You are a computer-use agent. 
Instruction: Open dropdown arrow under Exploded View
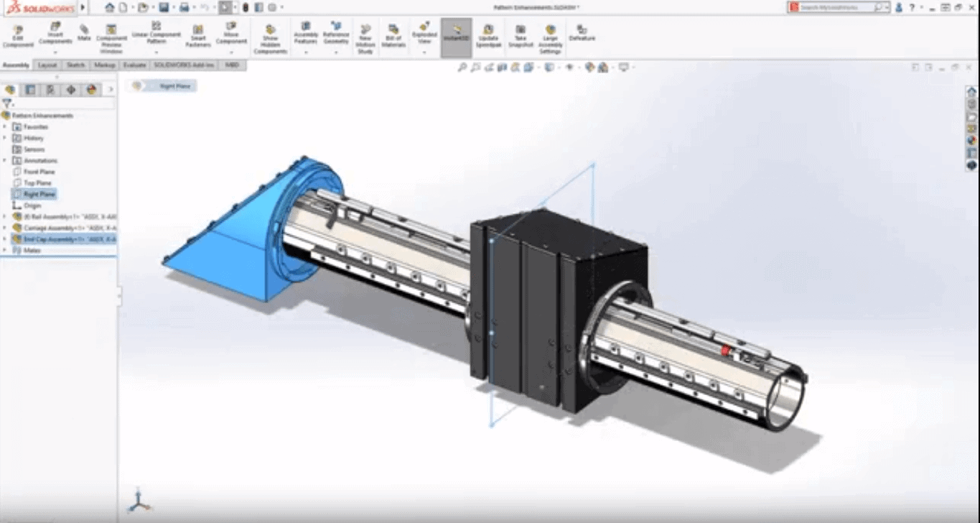(x=424, y=52)
